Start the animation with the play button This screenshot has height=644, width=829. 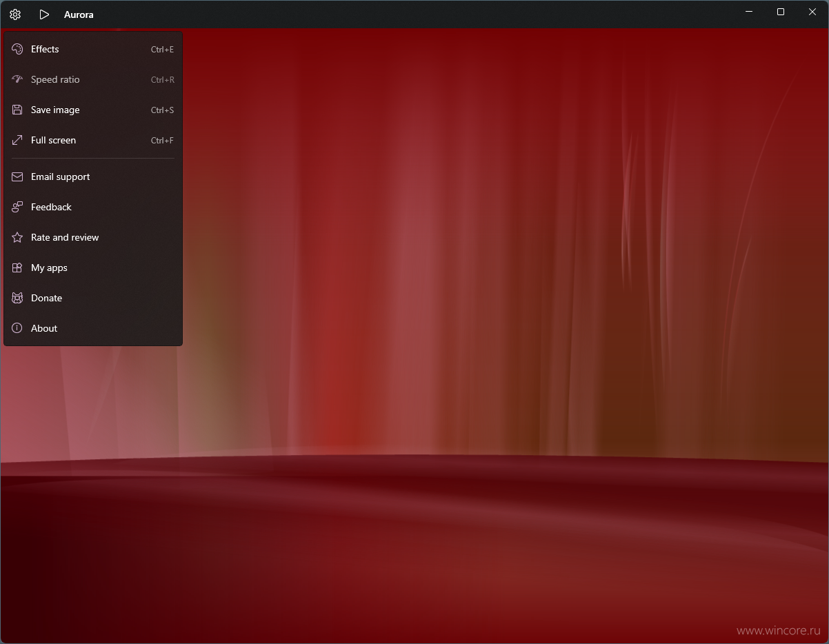pos(44,14)
